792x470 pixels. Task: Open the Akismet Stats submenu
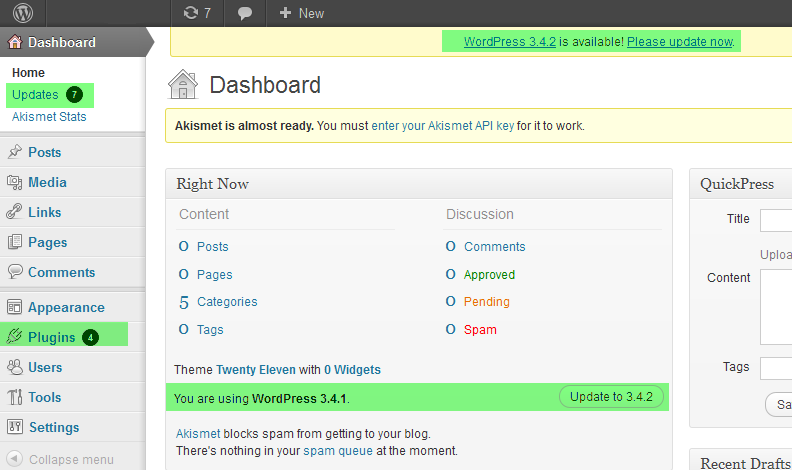[x=49, y=117]
